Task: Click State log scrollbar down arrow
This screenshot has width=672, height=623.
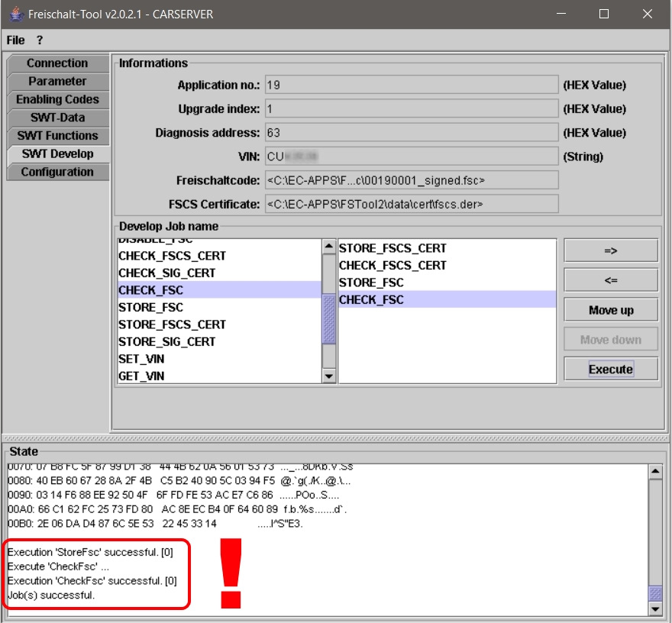Action: pos(655,608)
